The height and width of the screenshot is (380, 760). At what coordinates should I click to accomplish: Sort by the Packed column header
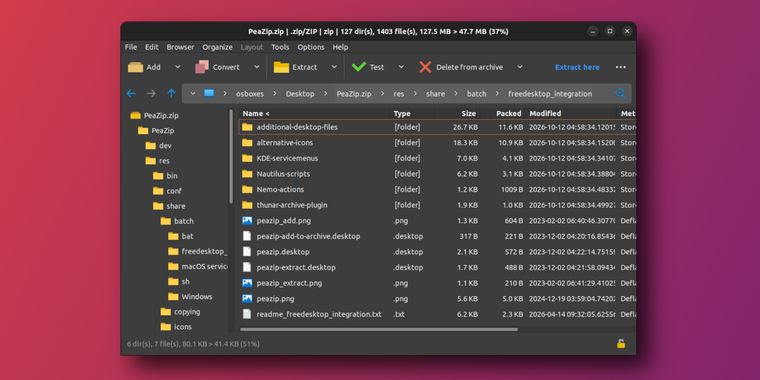(508, 113)
